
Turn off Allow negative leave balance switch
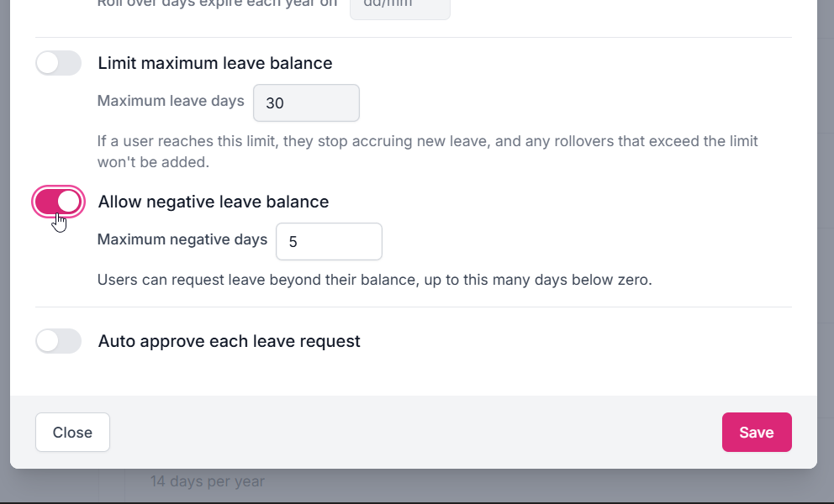click(59, 202)
